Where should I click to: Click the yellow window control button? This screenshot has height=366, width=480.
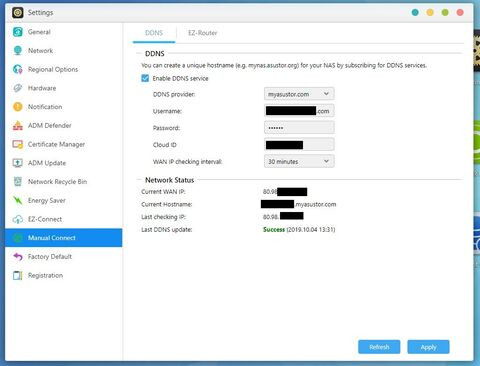[430, 13]
